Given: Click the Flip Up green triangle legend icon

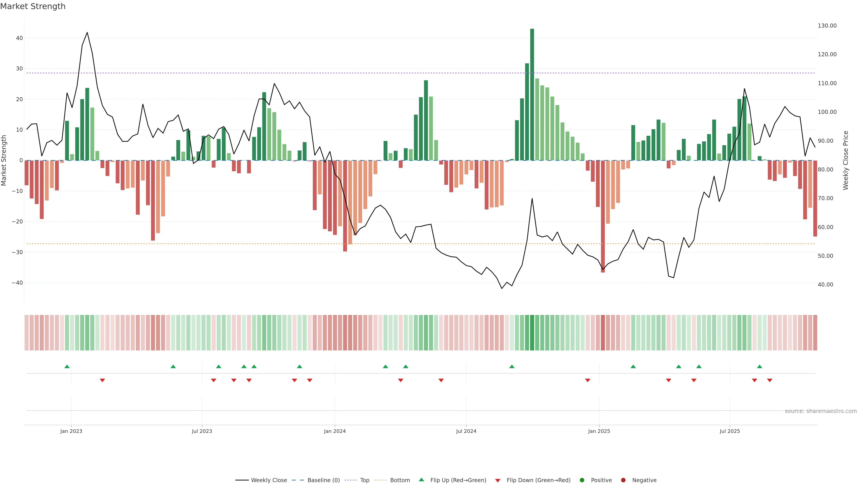Looking at the screenshot, I should (421, 480).
